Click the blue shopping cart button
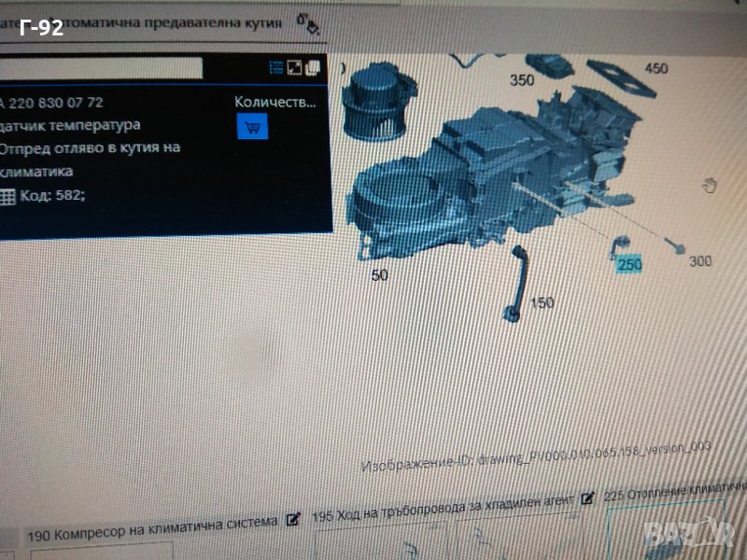This screenshot has height=560, width=747. click(252, 126)
